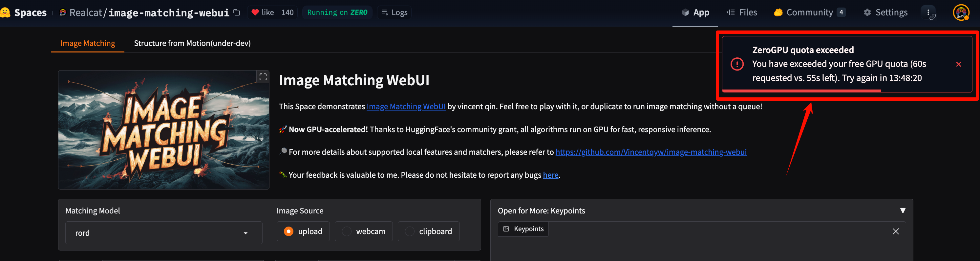Follow the github.com Vincentqyw image-matching-webui link
The width and height of the screenshot is (980, 261).
pos(651,152)
